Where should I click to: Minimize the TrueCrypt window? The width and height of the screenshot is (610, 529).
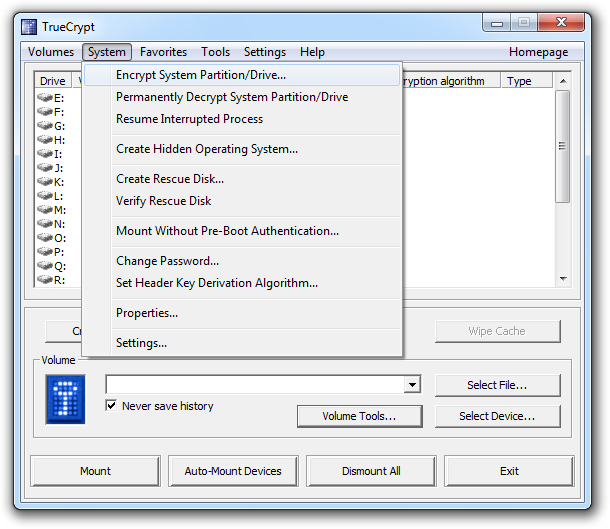(x=497, y=23)
